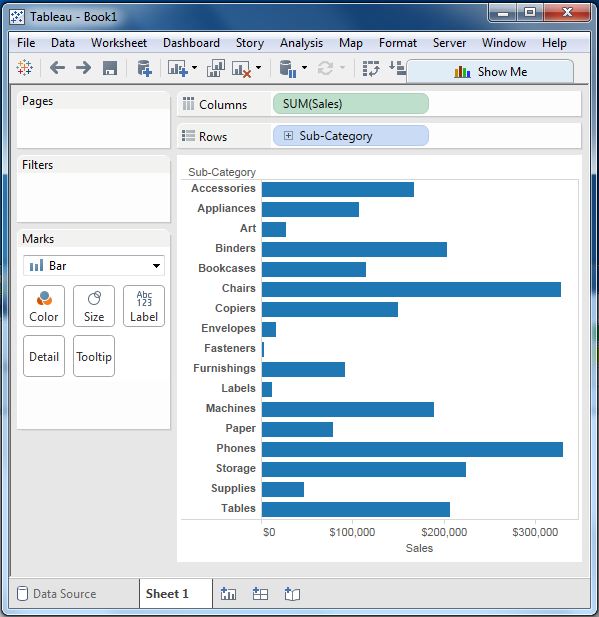Viewport: 599px width, 617px height.
Task: Click the swap rows and columns icon
Action: click(x=371, y=68)
